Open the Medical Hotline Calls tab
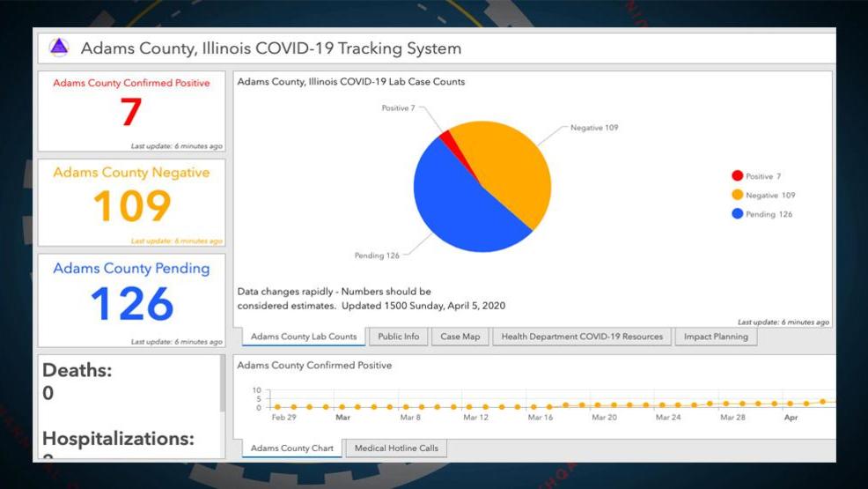The height and width of the screenshot is (489, 868). 396,448
